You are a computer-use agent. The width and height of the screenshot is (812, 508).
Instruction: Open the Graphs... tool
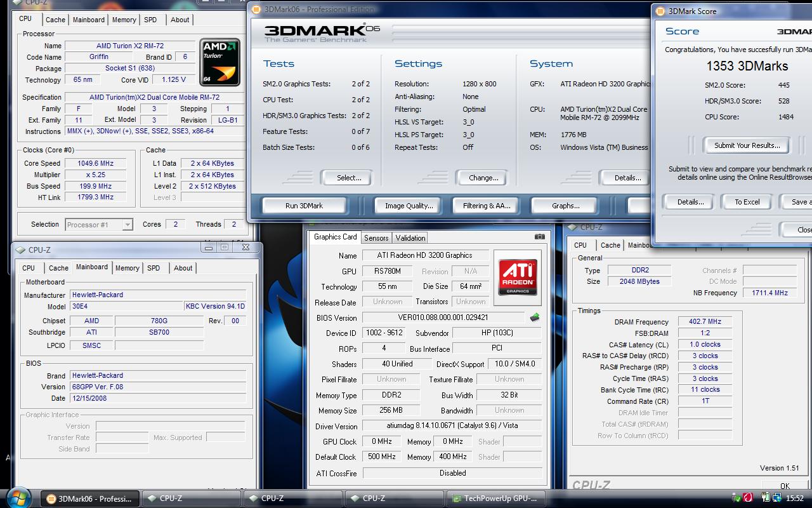point(566,205)
